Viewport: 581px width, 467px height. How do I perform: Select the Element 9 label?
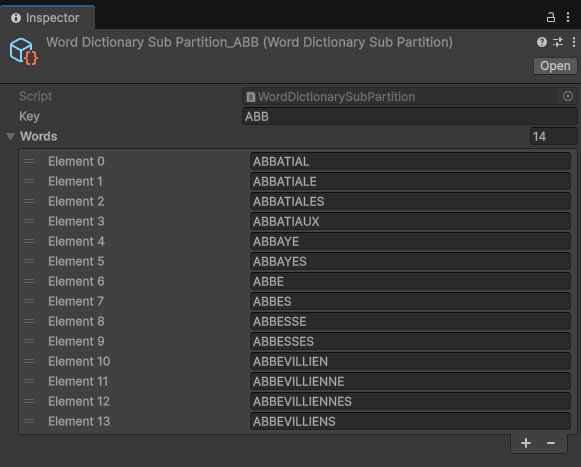[x=76, y=341]
